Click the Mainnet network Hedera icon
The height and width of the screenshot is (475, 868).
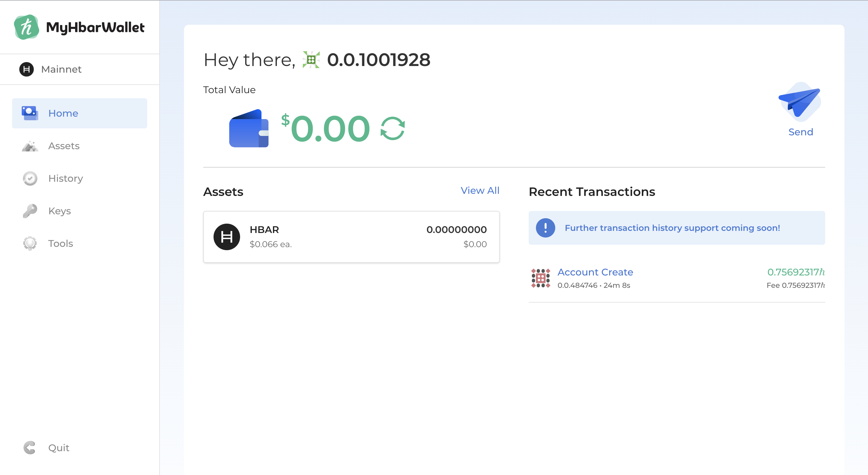coord(27,69)
